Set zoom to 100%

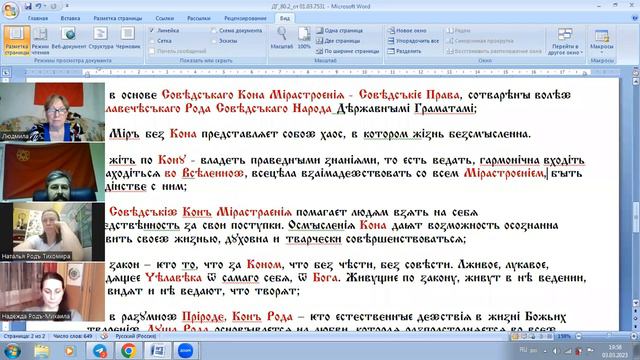[304, 38]
